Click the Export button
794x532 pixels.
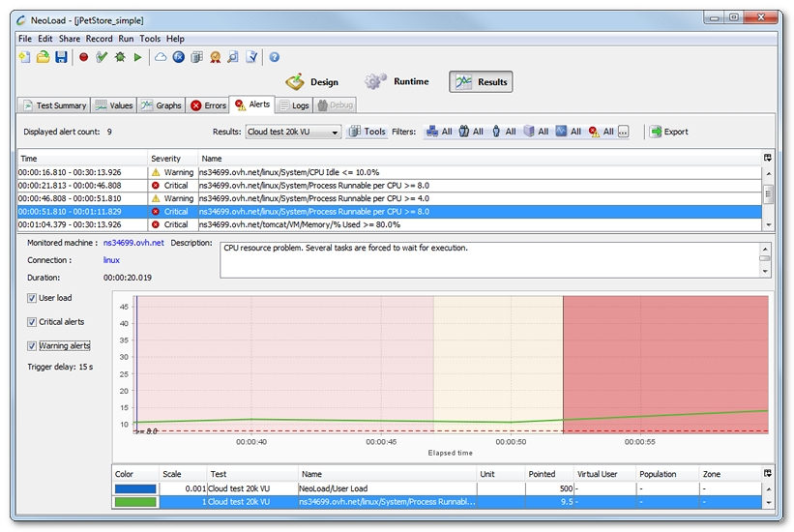668,132
